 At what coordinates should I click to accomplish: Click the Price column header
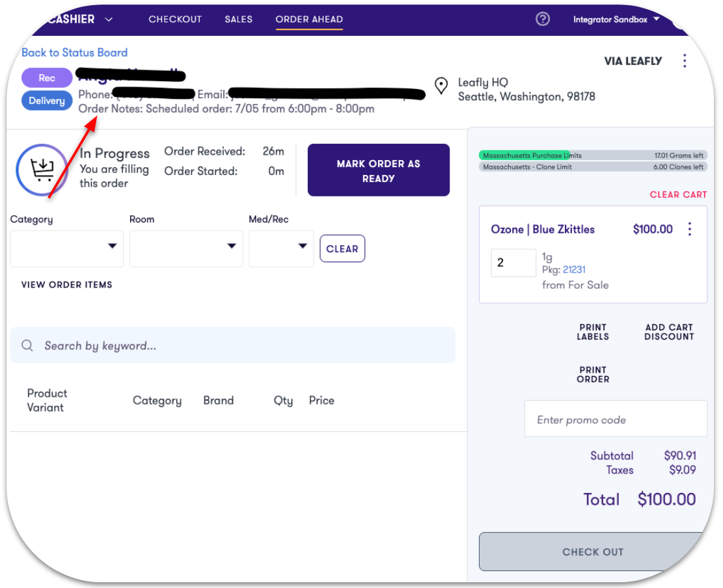point(321,400)
